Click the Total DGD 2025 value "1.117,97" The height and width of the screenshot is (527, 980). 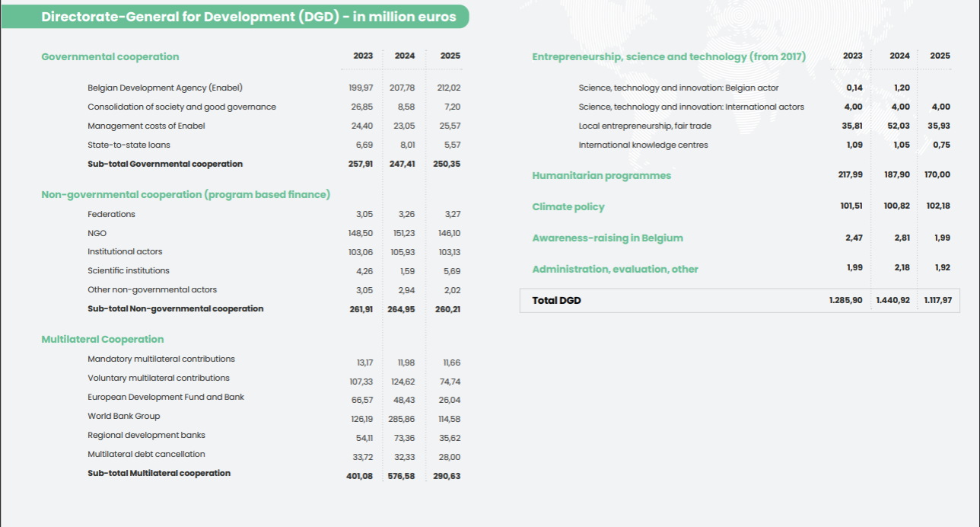937,300
